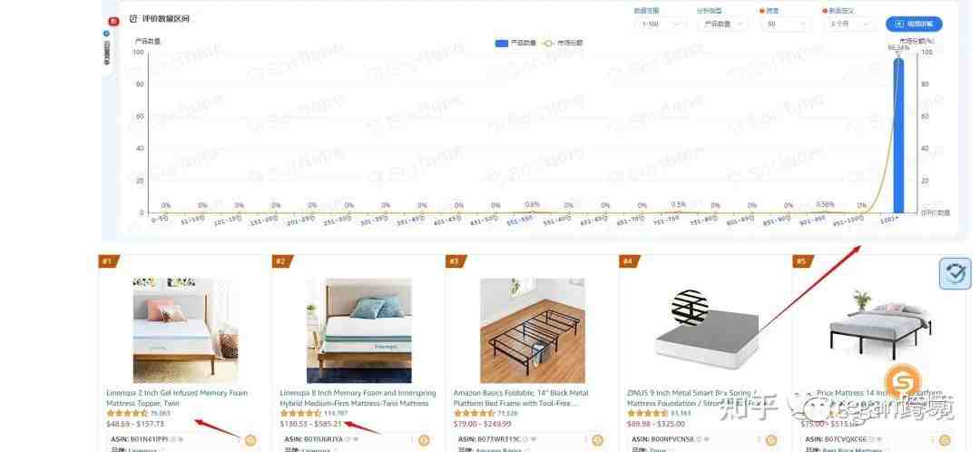Click the round orange icon on product #5
Screen dimensions: 980x452
945,440
